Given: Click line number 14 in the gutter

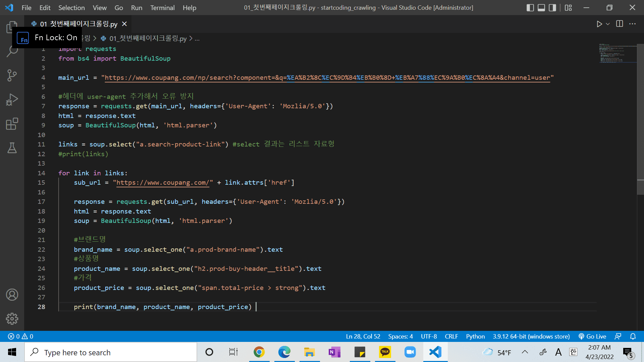Looking at the screenshot, I should [41, 173].
